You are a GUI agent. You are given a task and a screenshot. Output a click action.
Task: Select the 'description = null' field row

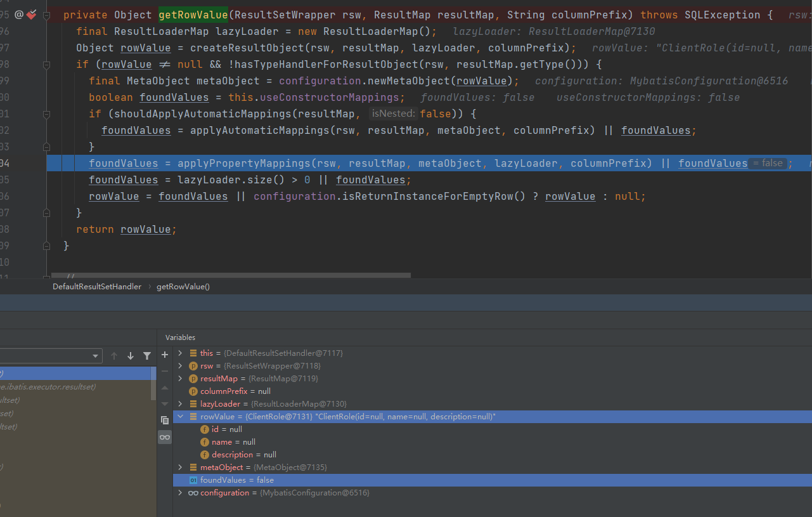point(492,454)
